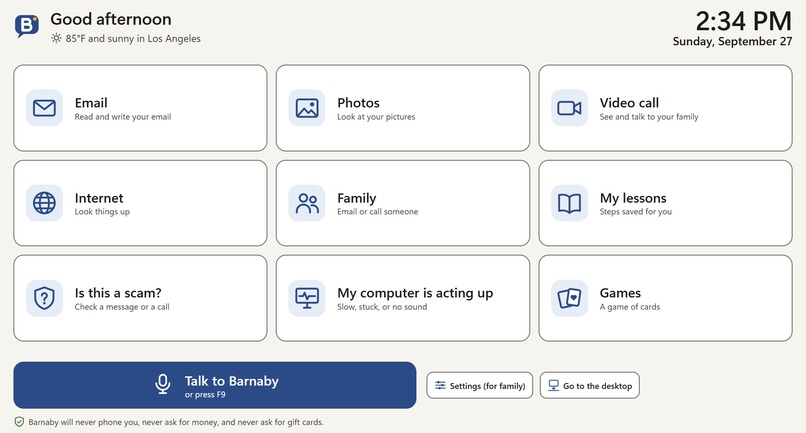806x433 pixels.
Task: Click the My lessons title
Action: (x=633, y=198)
